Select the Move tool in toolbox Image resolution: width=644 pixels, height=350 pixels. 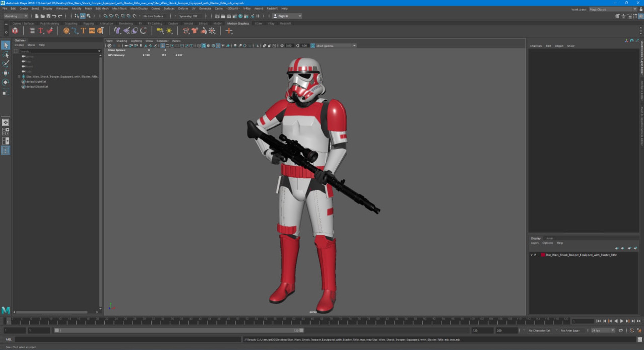(x=6, y=73)
